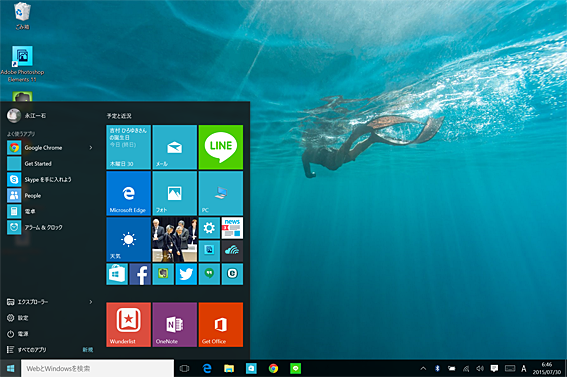Image resolution: width=567 pixels, height=377 pixels.
Task: Click the volume speaker tray icon
Action: [480, 368]
